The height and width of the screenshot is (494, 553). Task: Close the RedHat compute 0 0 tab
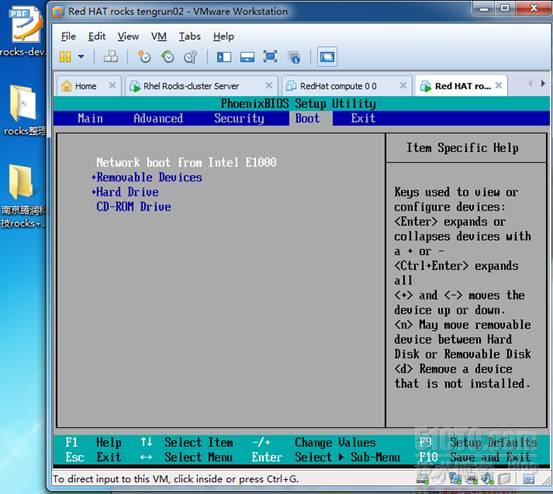coord(403,85)
